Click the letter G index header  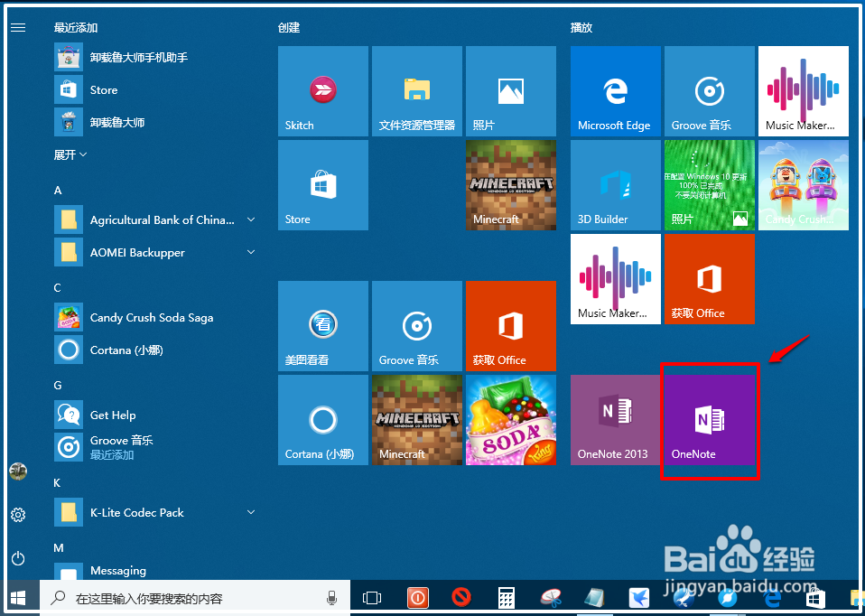tap(58, 386)
